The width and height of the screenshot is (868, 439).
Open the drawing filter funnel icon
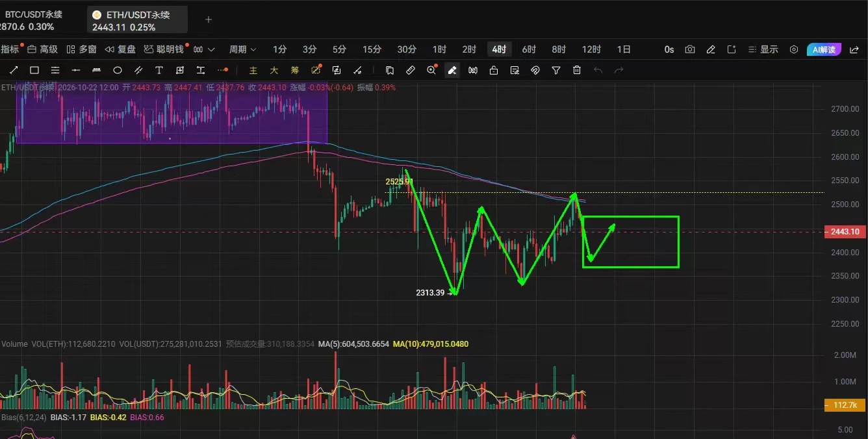556,70
